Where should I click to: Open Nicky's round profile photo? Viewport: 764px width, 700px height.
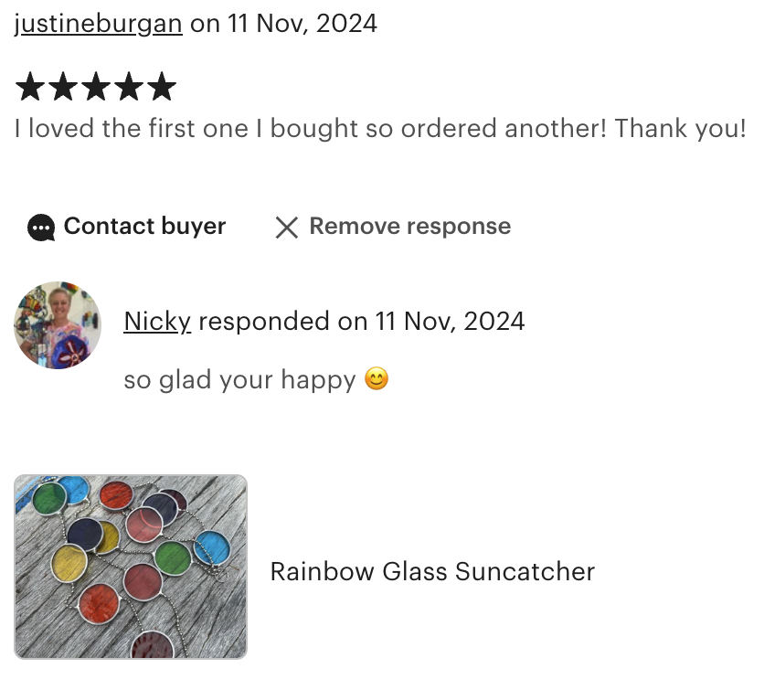click(58, 325)
